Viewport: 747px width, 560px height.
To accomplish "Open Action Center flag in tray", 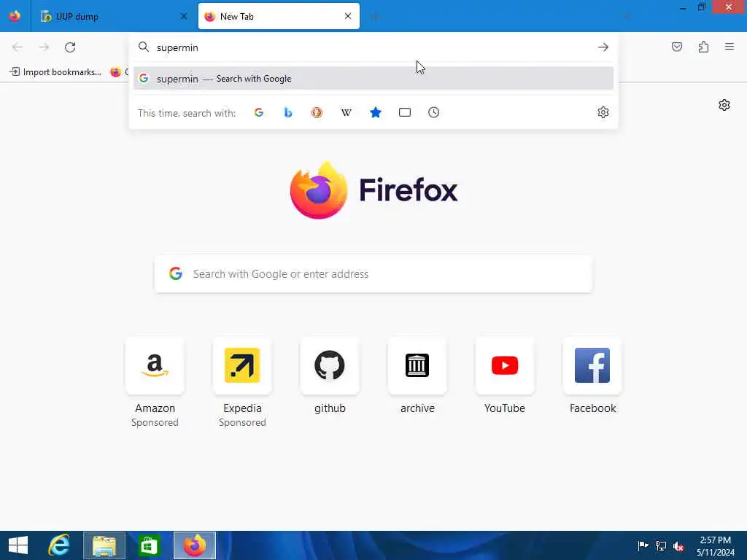I will coord(643,545).
